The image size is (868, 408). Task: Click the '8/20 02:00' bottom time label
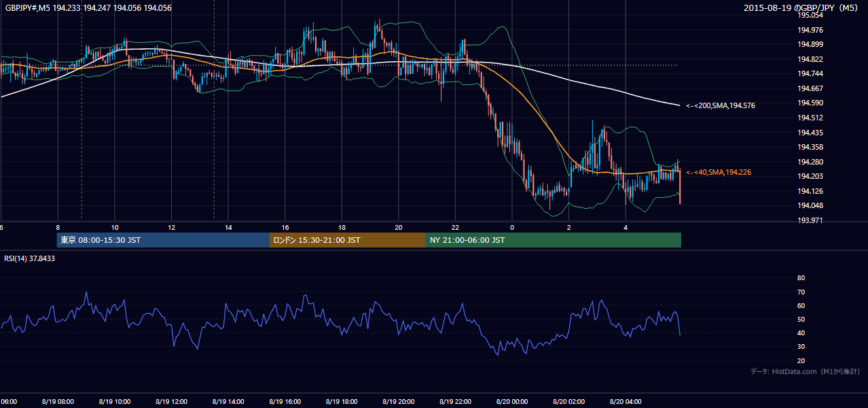[x=568, y=402]
